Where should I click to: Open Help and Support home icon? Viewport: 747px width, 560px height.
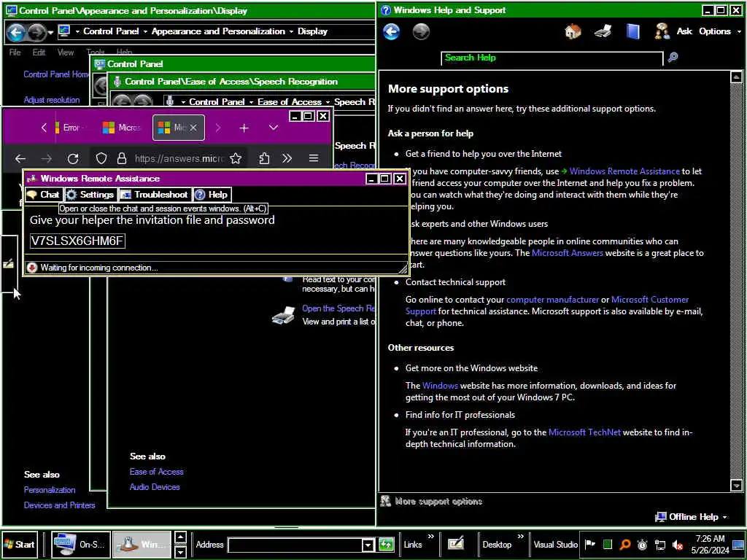point(573,31)
